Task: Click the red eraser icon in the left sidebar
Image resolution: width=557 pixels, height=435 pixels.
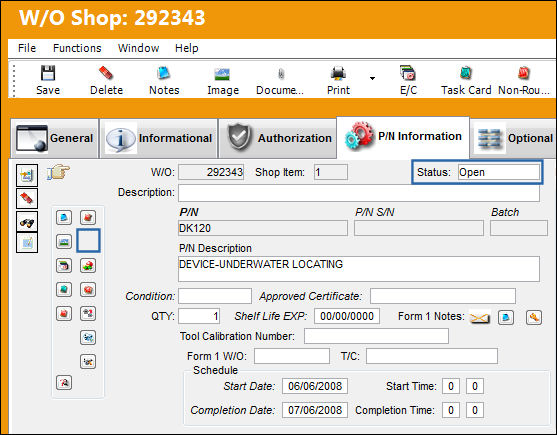Action: click(27, 198)
